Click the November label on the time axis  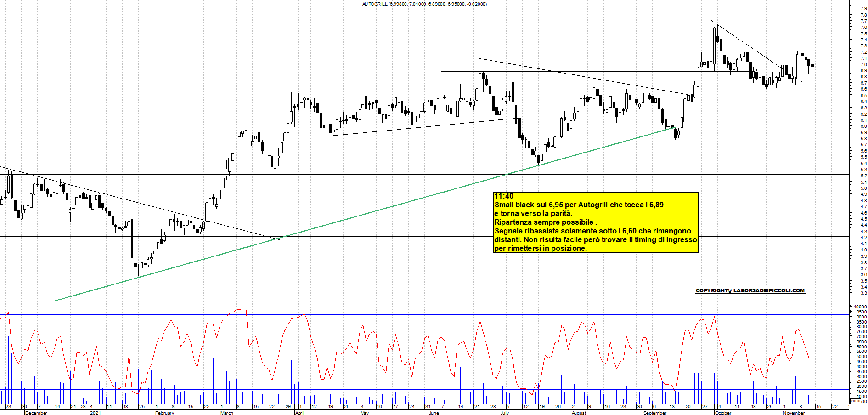(x=794, y=413)
